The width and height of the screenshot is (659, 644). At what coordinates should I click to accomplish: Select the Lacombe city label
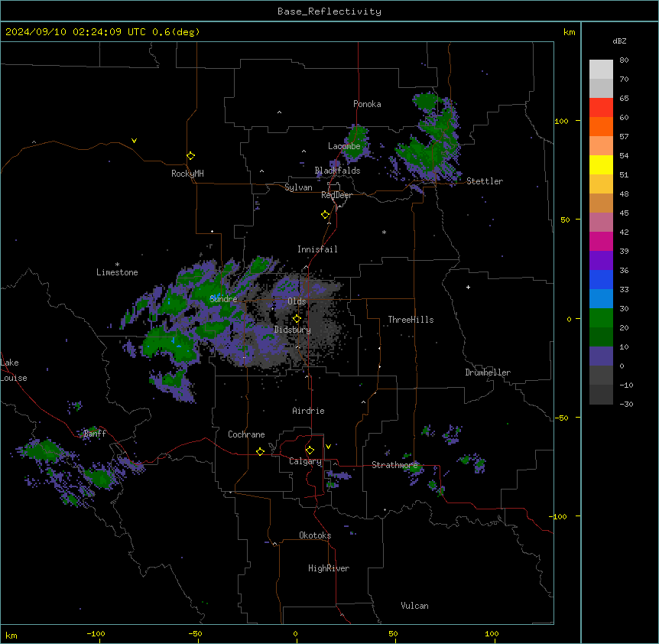(x=344, y=146)
